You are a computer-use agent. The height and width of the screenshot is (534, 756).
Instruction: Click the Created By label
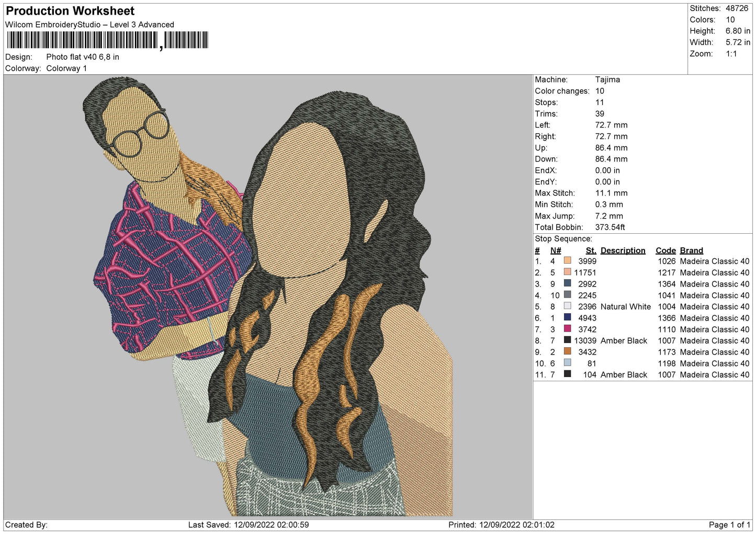coord(26,525)
